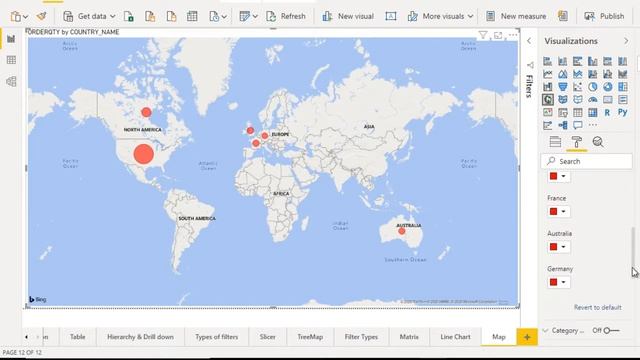
Task: Click the large bubble over United States
Action: [144, 154]
